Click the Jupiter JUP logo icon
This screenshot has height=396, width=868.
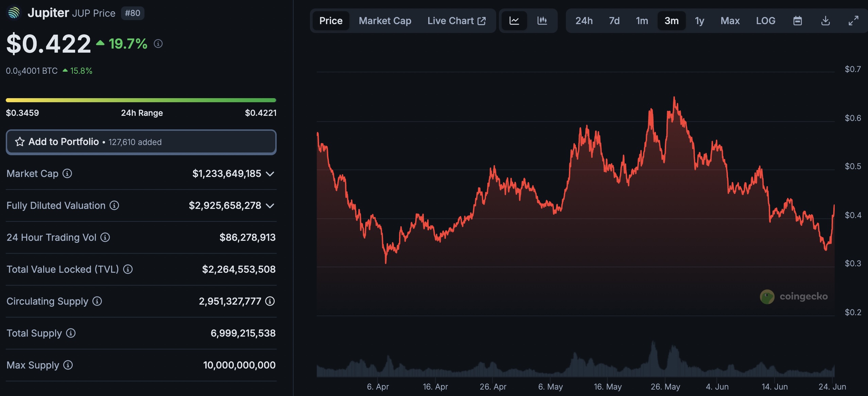point(14,13)
